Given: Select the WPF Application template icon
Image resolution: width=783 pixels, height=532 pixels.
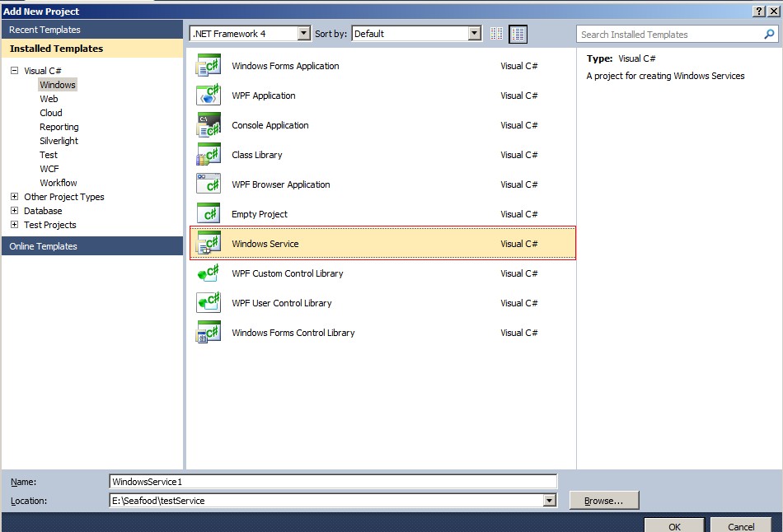Looking at the screenshot, I should pyautogui.click(x=208, y=96).
